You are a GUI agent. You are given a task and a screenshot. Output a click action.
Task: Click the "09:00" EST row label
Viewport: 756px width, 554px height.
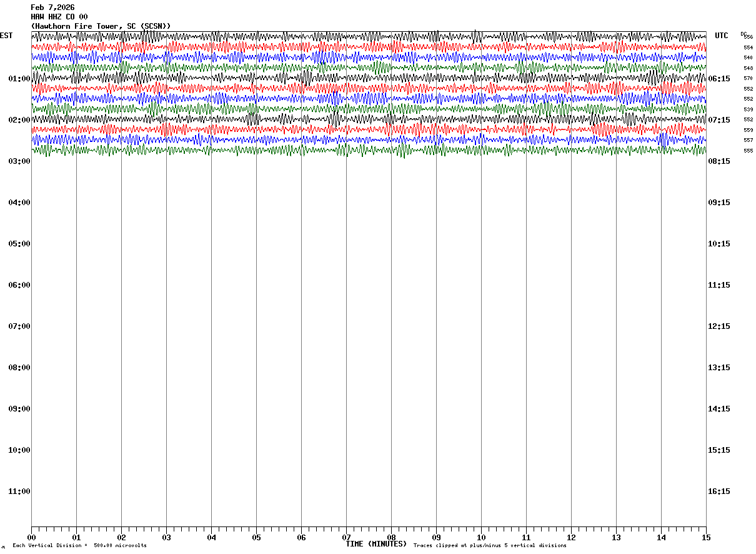coord(19,409)
